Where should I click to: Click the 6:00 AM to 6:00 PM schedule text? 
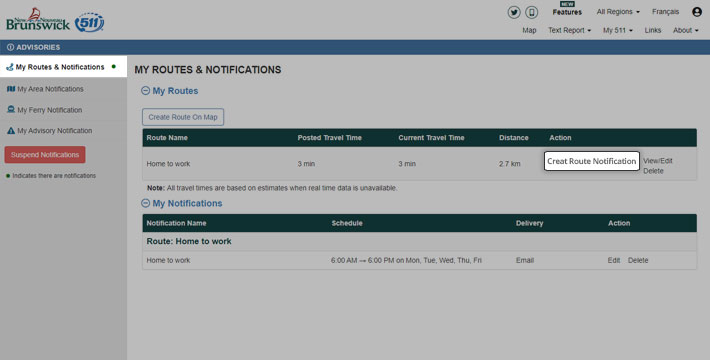pyautogui.click(x=406, y=260)
